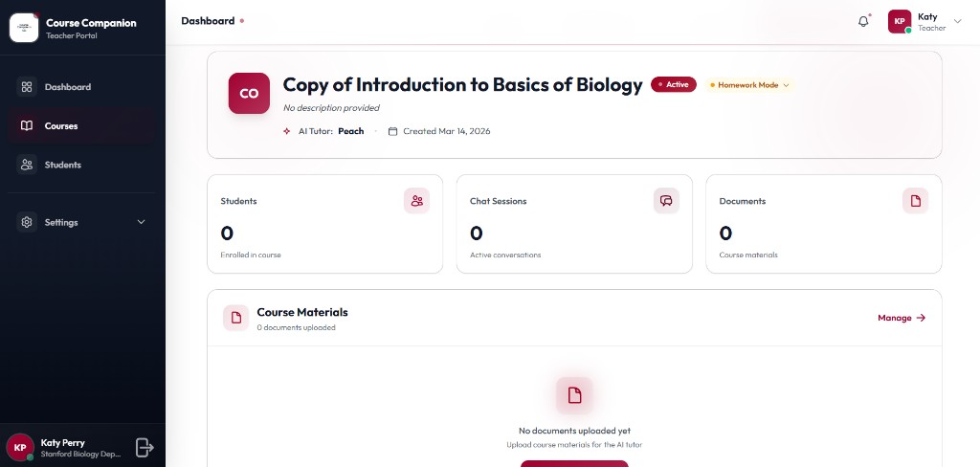Click the KP avatar in top bar
Viewport: 980px width, 467px height.
pos(900,21)
